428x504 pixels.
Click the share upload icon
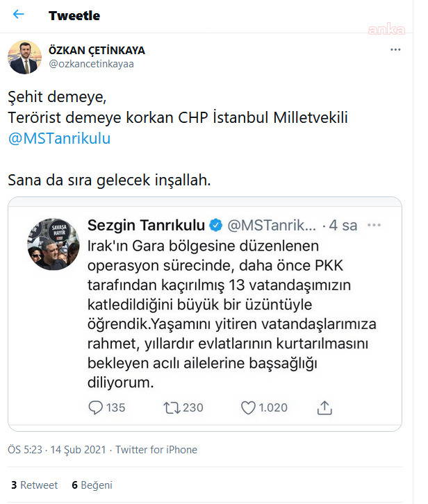point(323,408)
